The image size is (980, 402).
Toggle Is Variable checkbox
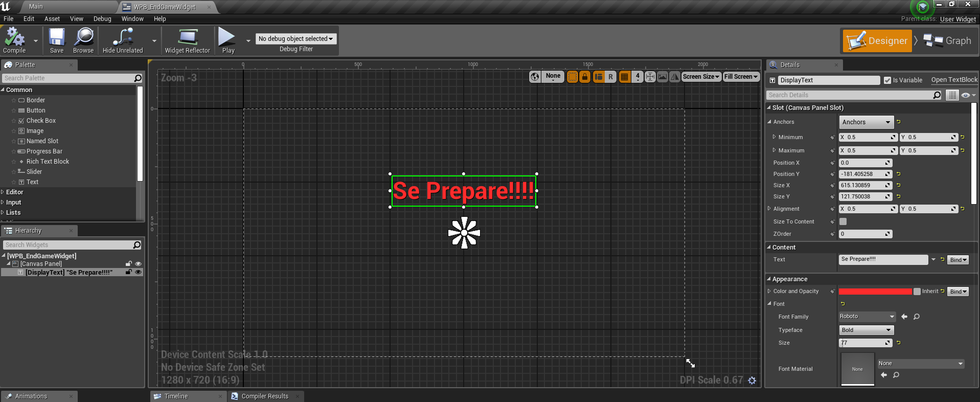point(887,80)
